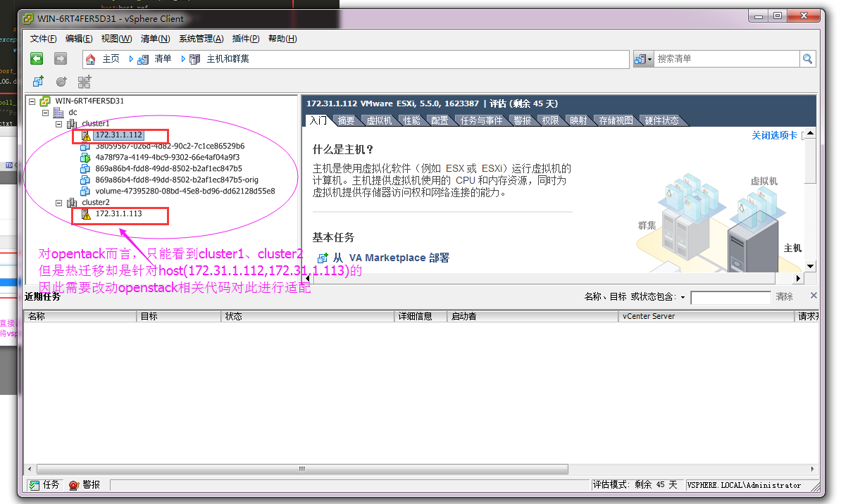Select the cluster1 node in the tree
Viewport: 841px width, 504px height.
(96, 123)
